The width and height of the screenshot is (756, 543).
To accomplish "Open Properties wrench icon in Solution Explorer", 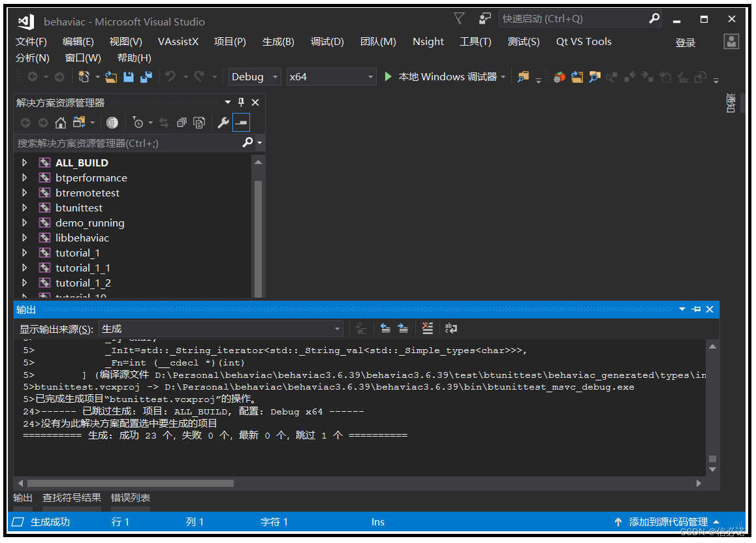I will [223, 123].
